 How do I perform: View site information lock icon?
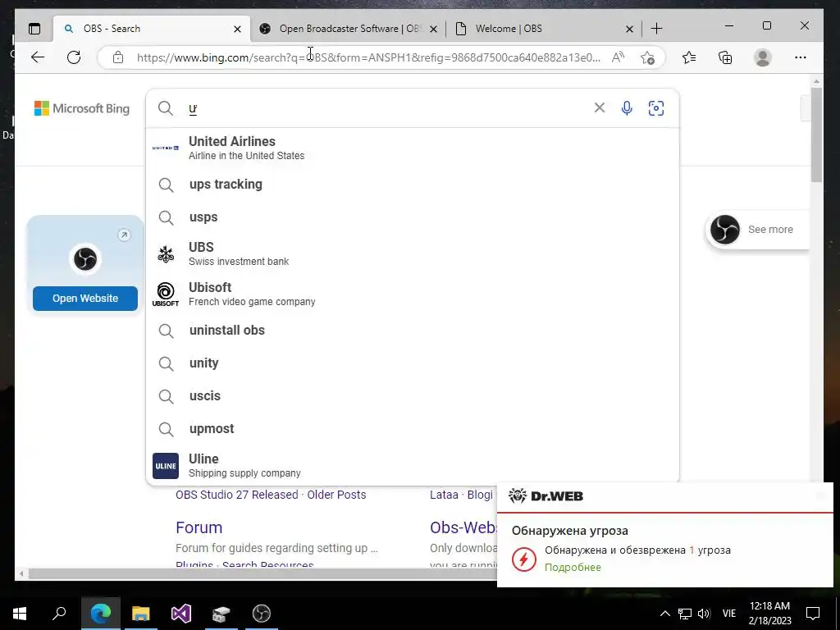pos(118,57)
